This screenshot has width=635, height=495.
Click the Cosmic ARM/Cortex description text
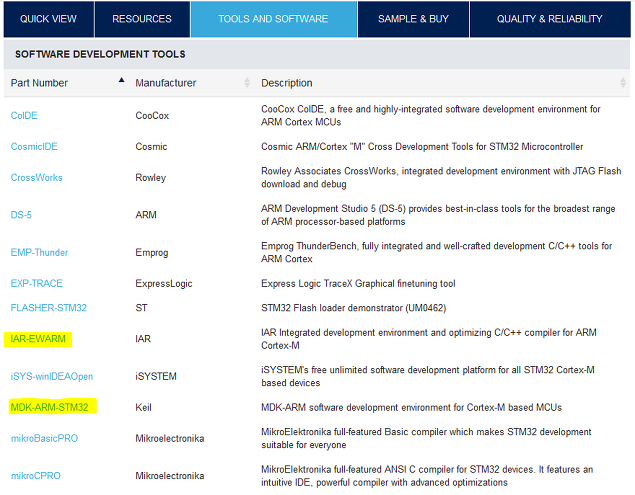click(x=422, y=147)
